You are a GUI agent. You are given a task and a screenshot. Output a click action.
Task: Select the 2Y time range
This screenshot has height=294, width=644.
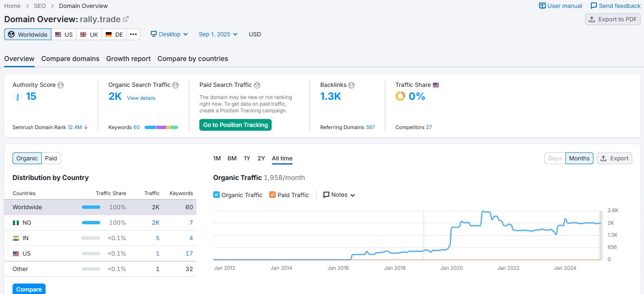tap(261, 158)
